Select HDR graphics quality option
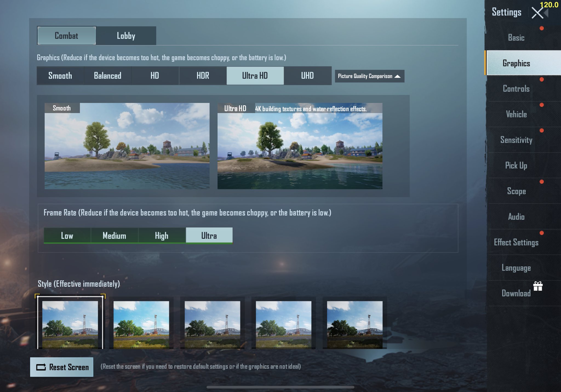This screenshot has height=392, width=561. pos(202,76)
